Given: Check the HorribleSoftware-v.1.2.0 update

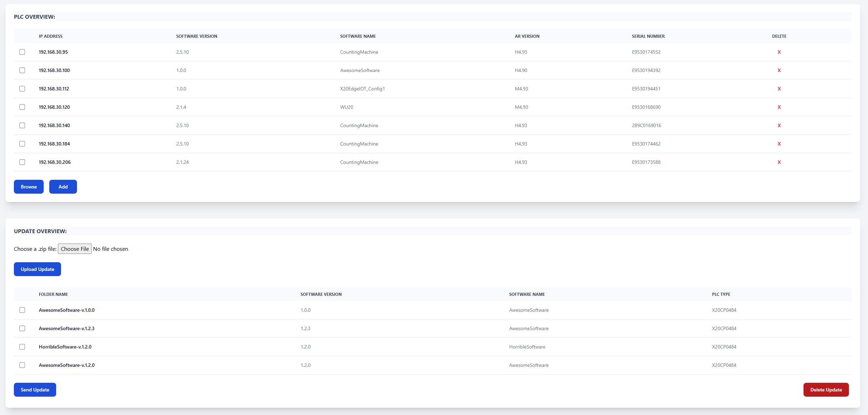Looking at the screenshot, I should click(x=22, y=347).
